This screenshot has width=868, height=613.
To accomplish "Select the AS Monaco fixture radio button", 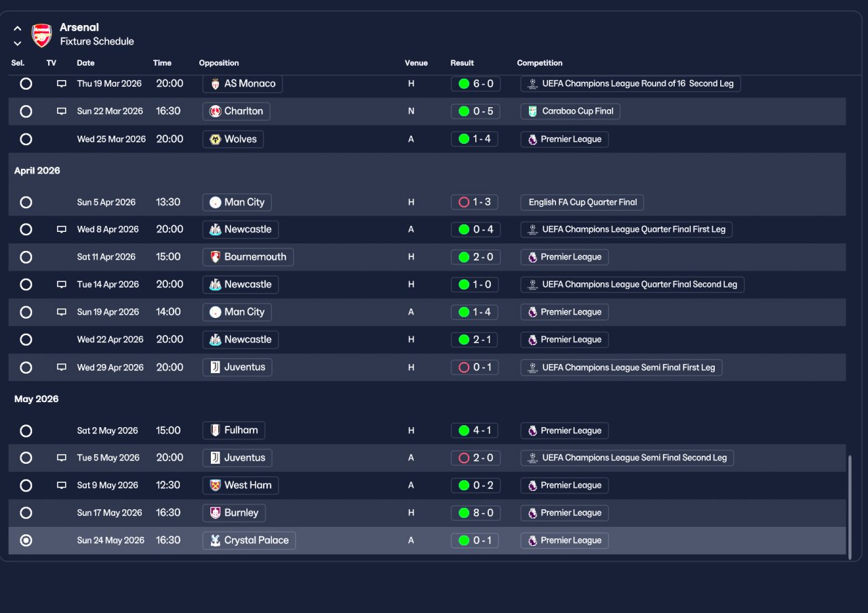I will click(26, 84).
